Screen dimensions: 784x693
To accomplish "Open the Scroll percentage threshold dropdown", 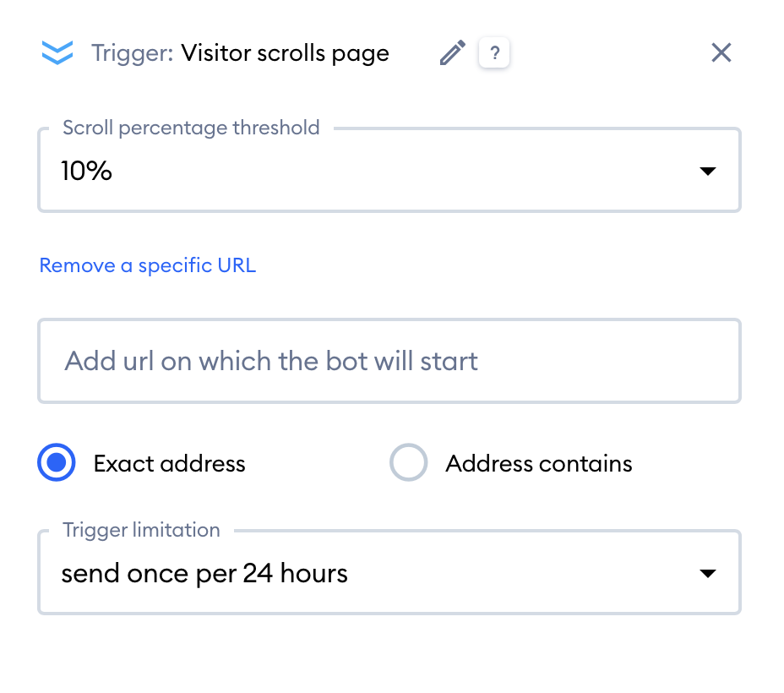I will pyautogui.click(x=389, y=172).
